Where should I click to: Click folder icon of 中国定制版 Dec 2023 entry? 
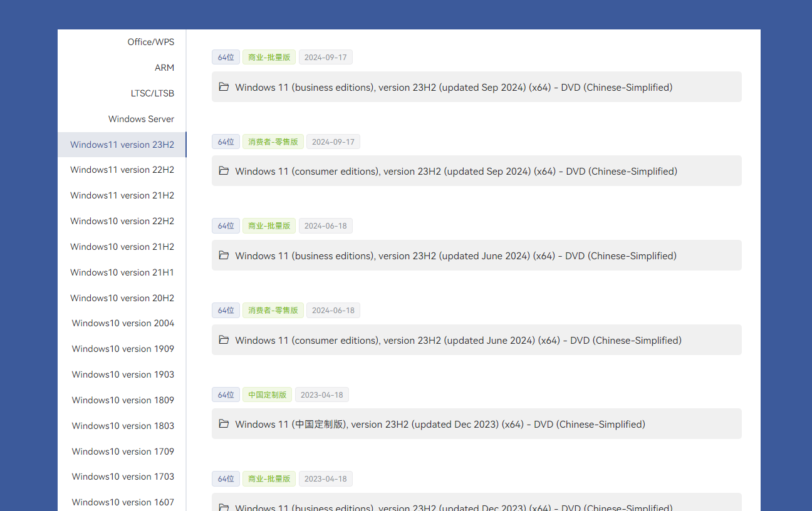coord(224,423)
